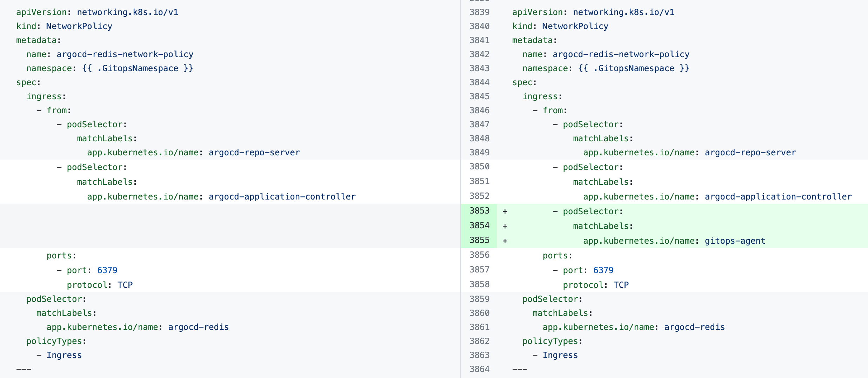Select line number 3857 beside port 6379

tap(479, 270)
